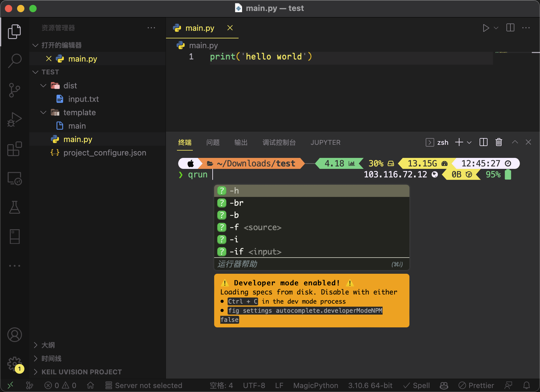
Task: Toggle Prettier formatter in status bar
Action: point(476,386)
